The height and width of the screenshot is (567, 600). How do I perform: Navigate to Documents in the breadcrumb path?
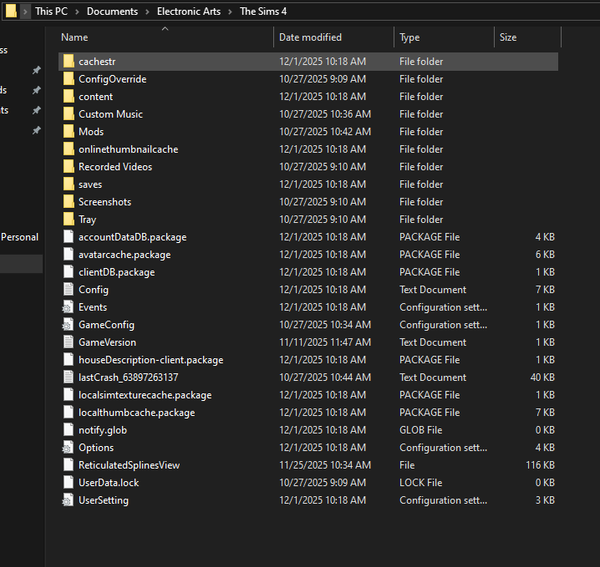(x=112, y=12)
